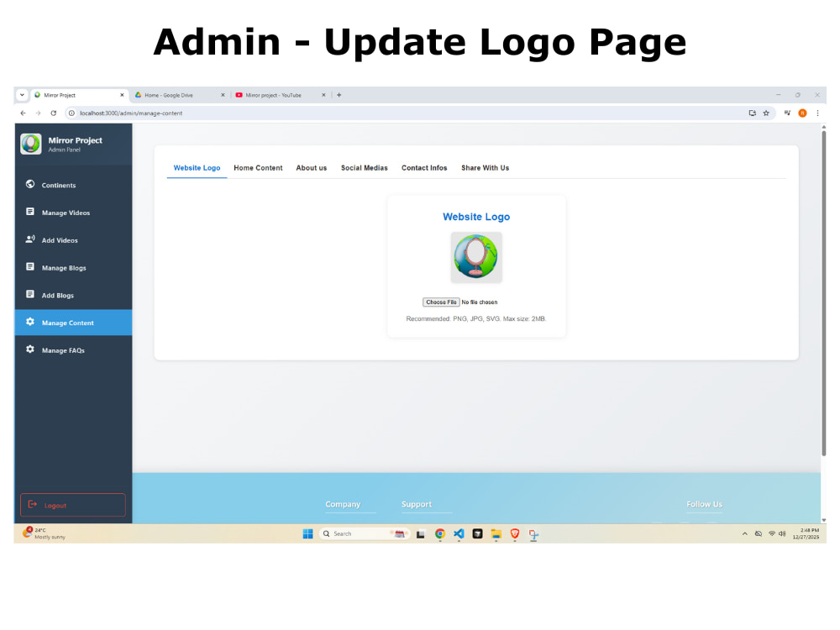This screenshot has width=840, height=630.
Task: Click the page vertical scrollbar
Action: click(823, 292)
